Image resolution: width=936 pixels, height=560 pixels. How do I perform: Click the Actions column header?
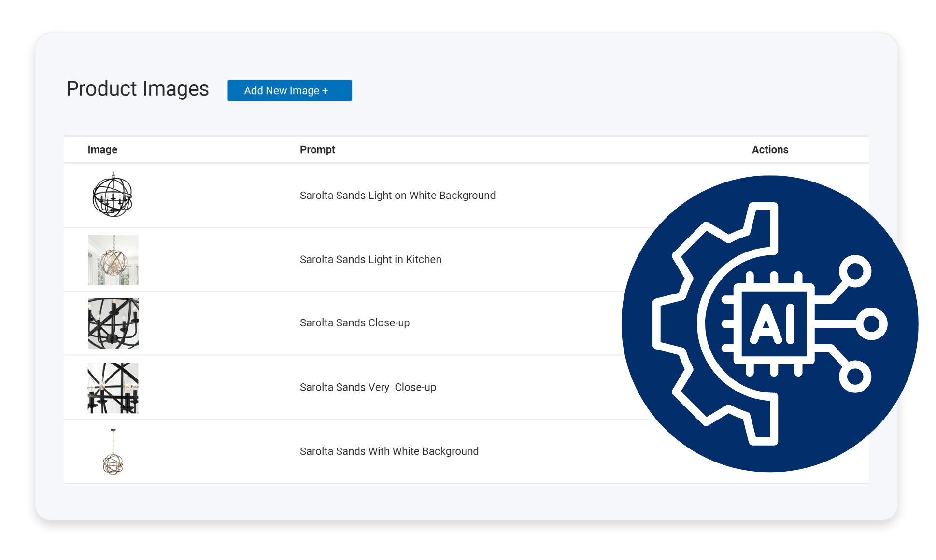click(770, 150)
